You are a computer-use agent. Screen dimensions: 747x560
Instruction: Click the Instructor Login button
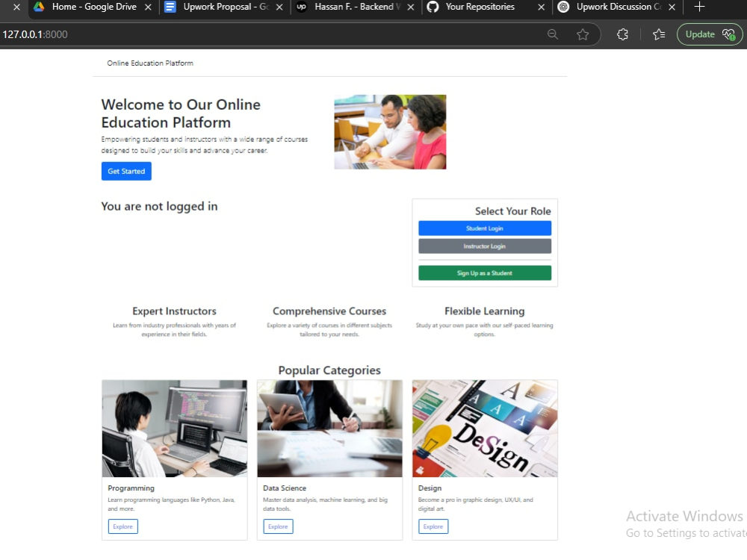click(485, 246)
